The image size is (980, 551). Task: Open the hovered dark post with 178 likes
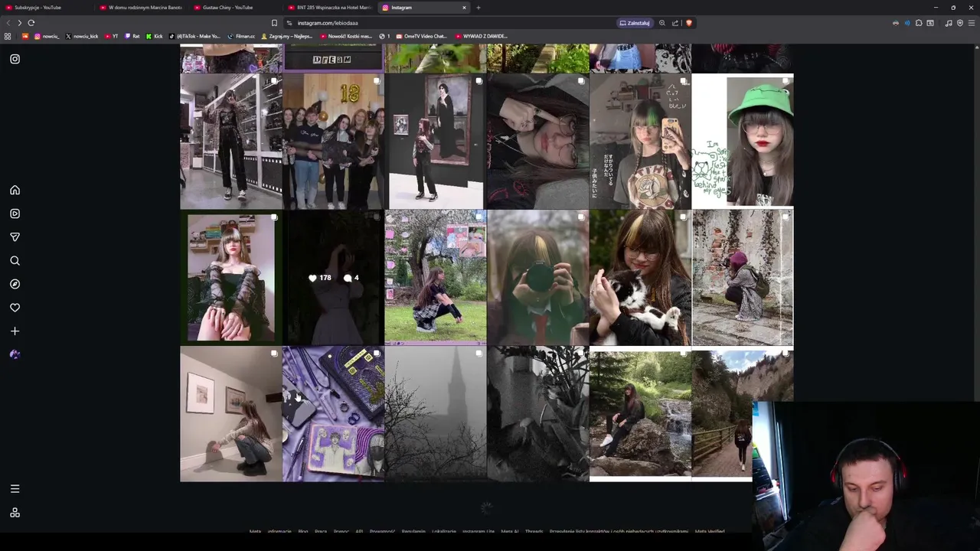[x=333, y=278]
